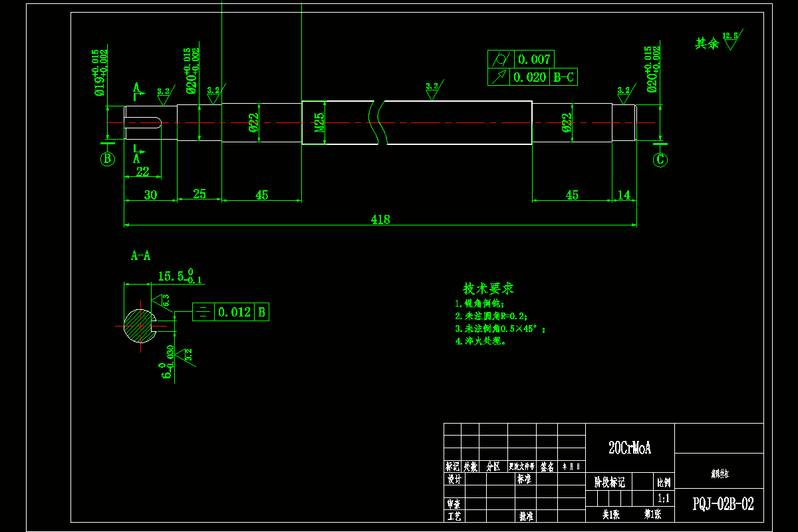Select note 4.淬火处理

tap(481, 341)
